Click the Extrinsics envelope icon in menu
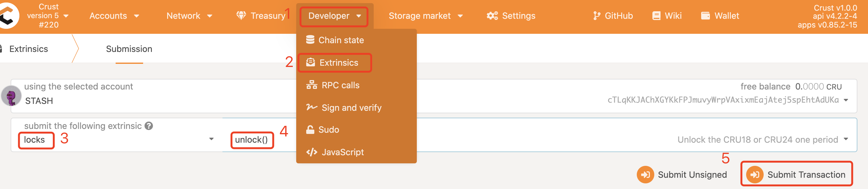Viewport: 868px width, 189px height. 310,63
